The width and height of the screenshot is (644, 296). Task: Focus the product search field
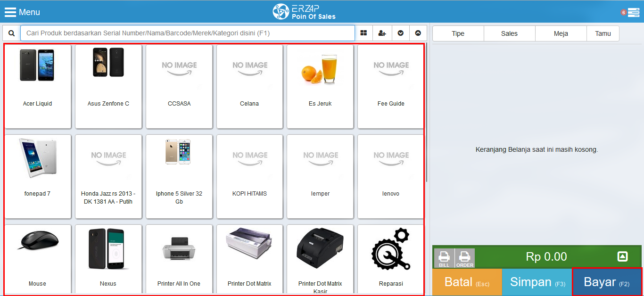click(188, 33)
